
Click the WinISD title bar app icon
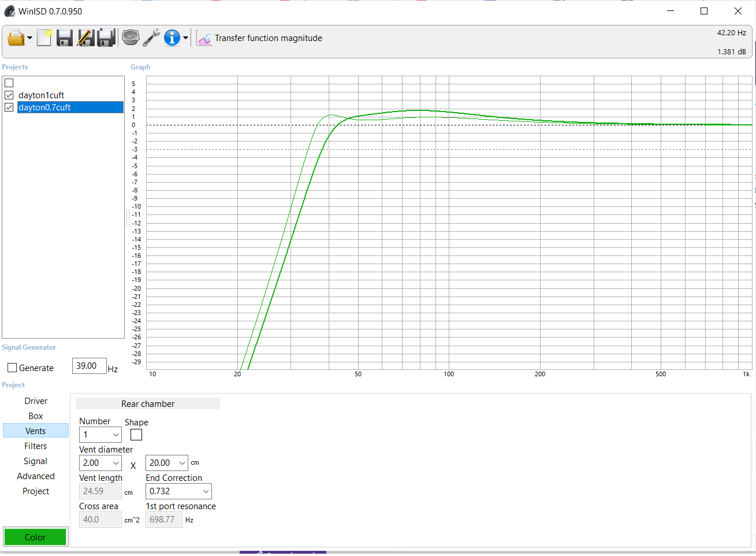coord(9,11)
